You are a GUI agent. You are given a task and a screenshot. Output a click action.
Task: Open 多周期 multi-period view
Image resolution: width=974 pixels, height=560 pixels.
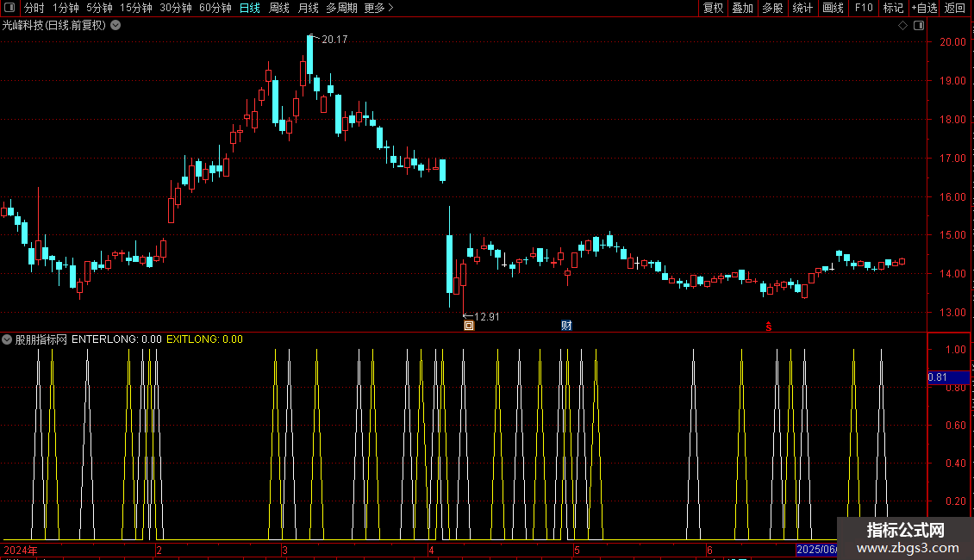(341, 8)
